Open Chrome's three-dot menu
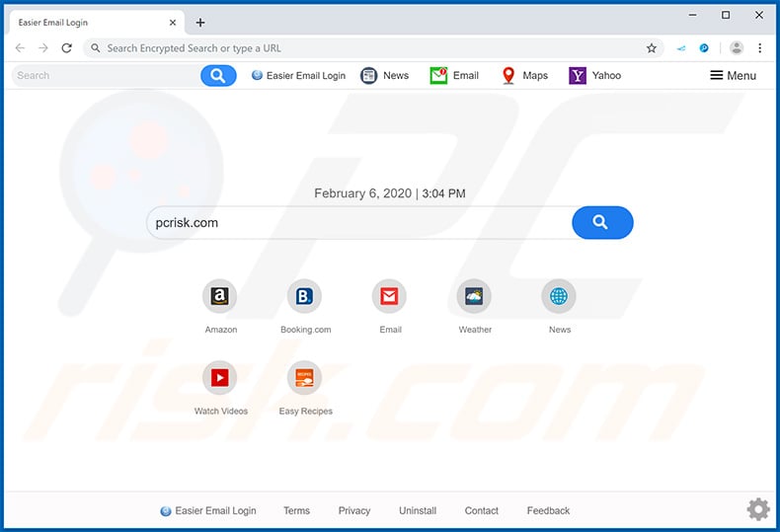The width and height of the screenshot is (780, 532). [x=759, y=48]
